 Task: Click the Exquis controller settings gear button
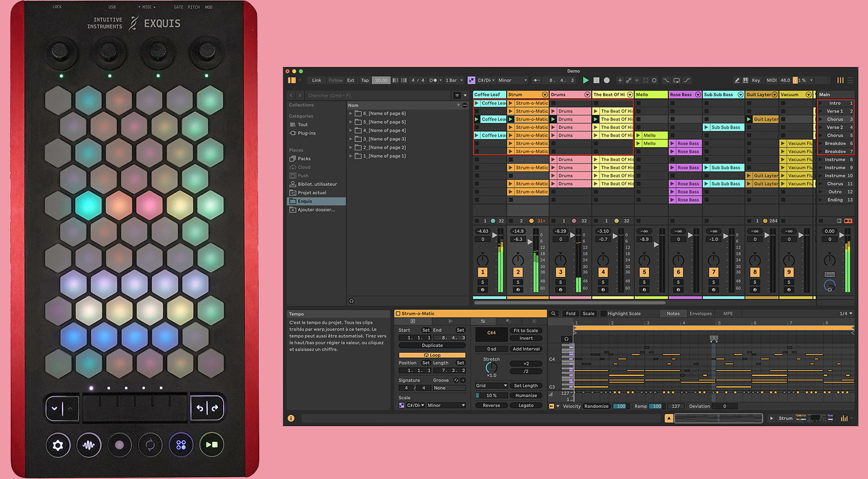tap(57, 445)
